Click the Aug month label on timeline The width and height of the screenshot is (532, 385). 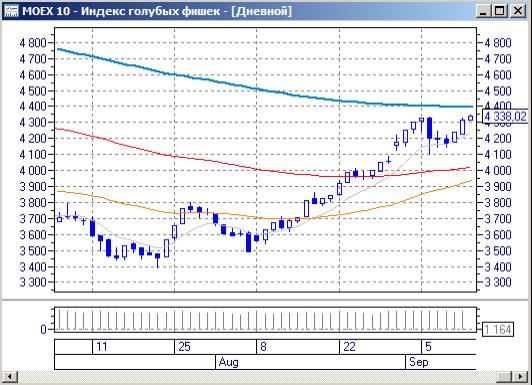(x=228, y=362)
